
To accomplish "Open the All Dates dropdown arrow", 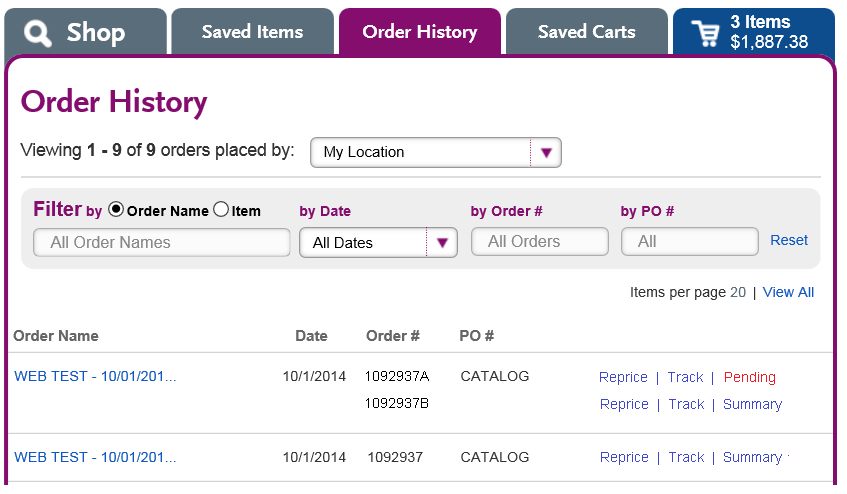I will (x=442, y=243).
